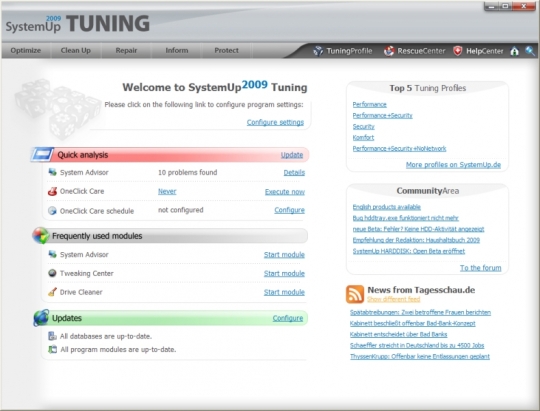
Task: Click the 'not configured' schedule status
Action: (180, 210)
